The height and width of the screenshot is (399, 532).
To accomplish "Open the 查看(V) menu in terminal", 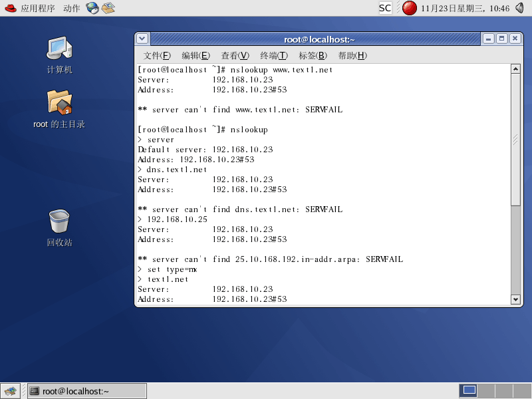I will tap(235, 55).
